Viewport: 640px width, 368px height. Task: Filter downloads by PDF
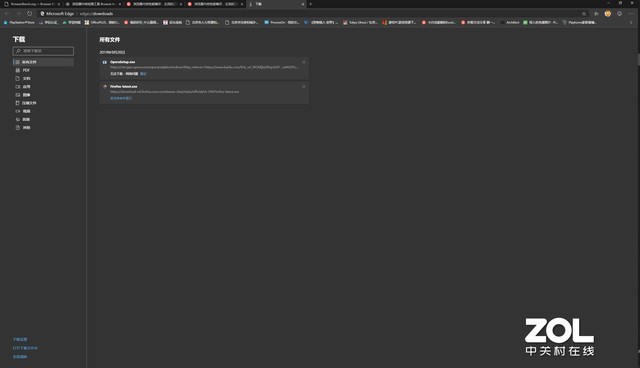(43, 70)
